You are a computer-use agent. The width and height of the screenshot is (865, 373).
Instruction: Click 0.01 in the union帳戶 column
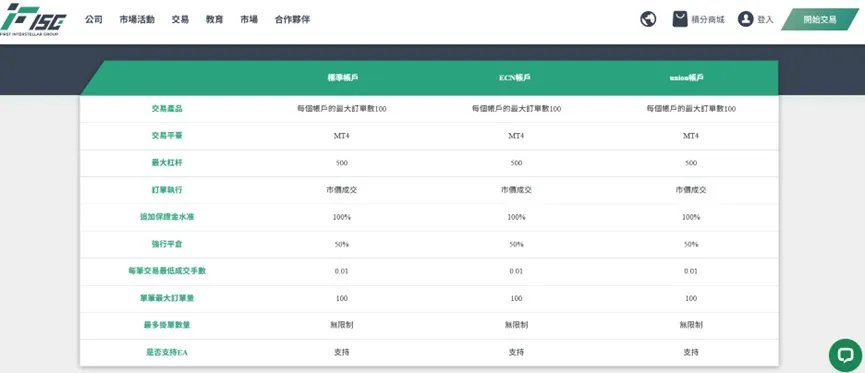click(x=691, y=271)
